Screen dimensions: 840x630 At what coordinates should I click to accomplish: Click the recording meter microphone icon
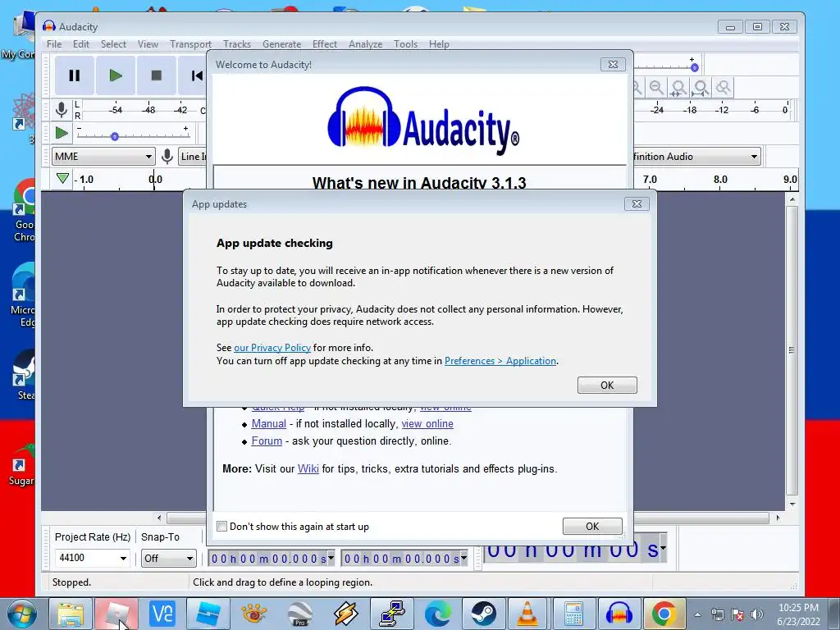pyautogui.click(x=62, y=110)
